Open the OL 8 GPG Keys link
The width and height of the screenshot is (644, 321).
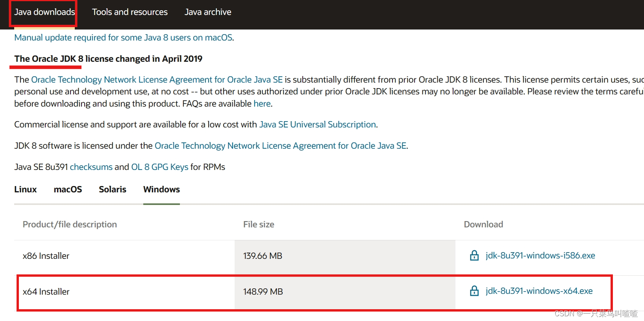click(160, 167)
